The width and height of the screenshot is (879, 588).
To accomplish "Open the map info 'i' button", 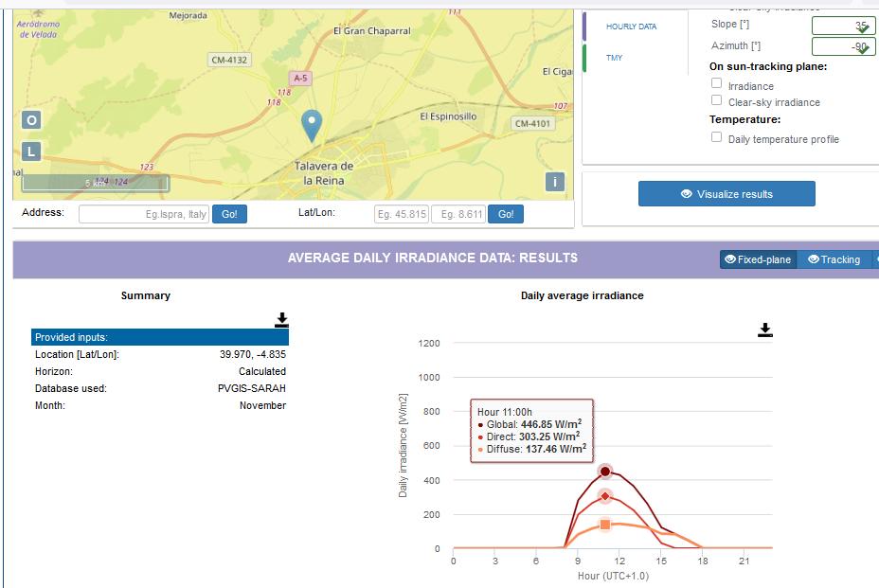I will 555,182.
